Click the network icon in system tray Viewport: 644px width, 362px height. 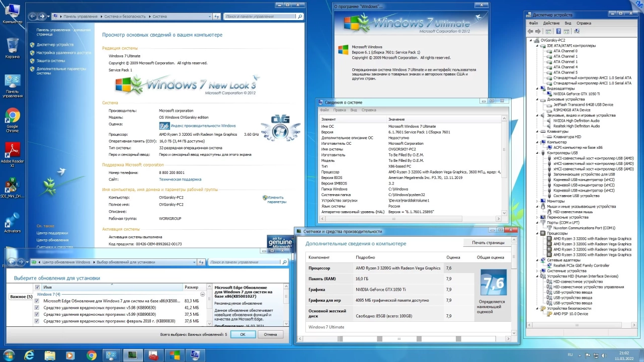596,355
